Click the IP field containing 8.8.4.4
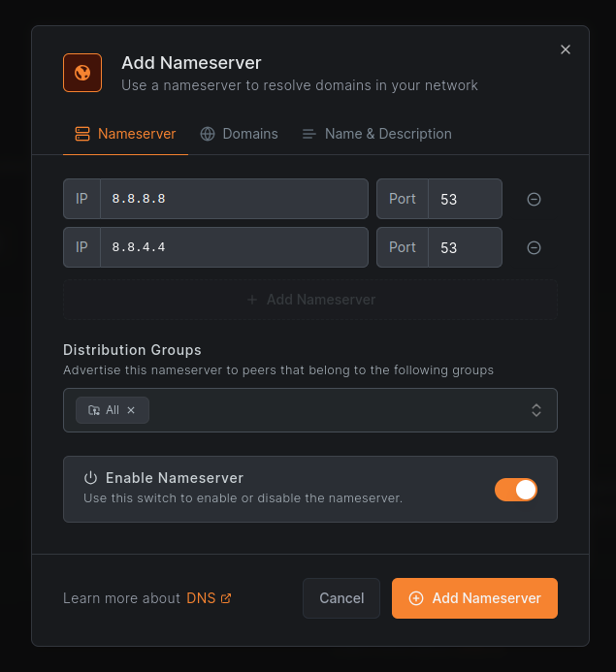The height and width of the screenshot is (672, 616). click(x=233, y=247)
